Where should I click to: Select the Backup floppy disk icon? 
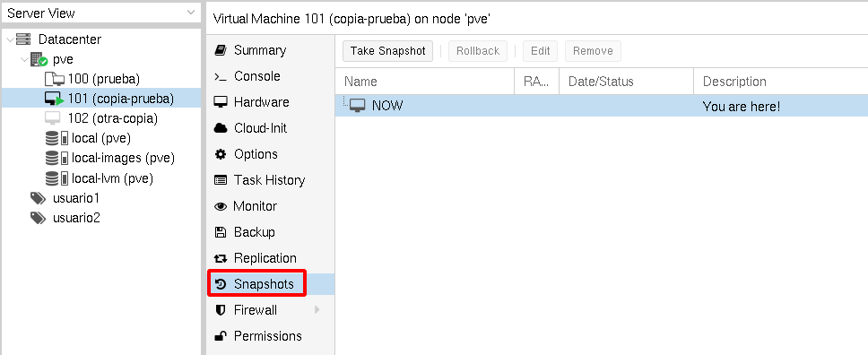click(221, 232)
